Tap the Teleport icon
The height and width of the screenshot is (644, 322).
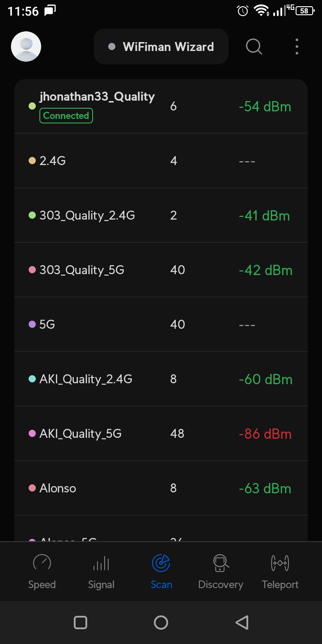point(280,563)
